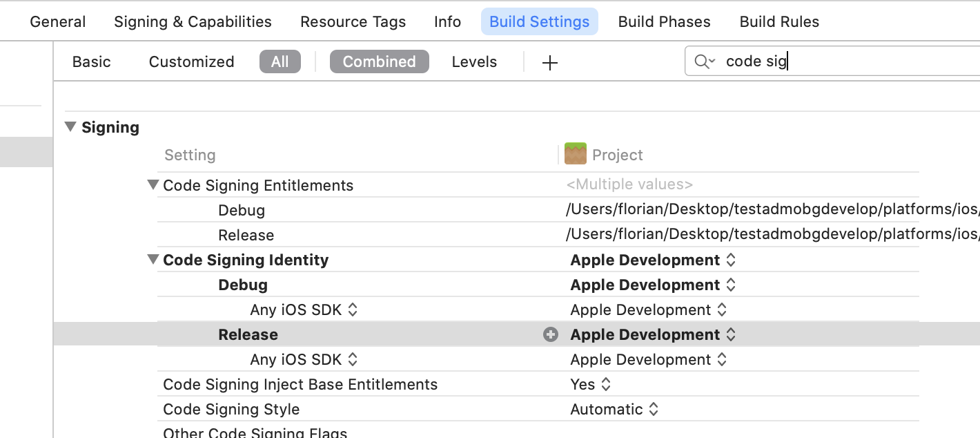Click the plus icon to add build setting
The image size is (980, 438).
[x=549, y=63]
